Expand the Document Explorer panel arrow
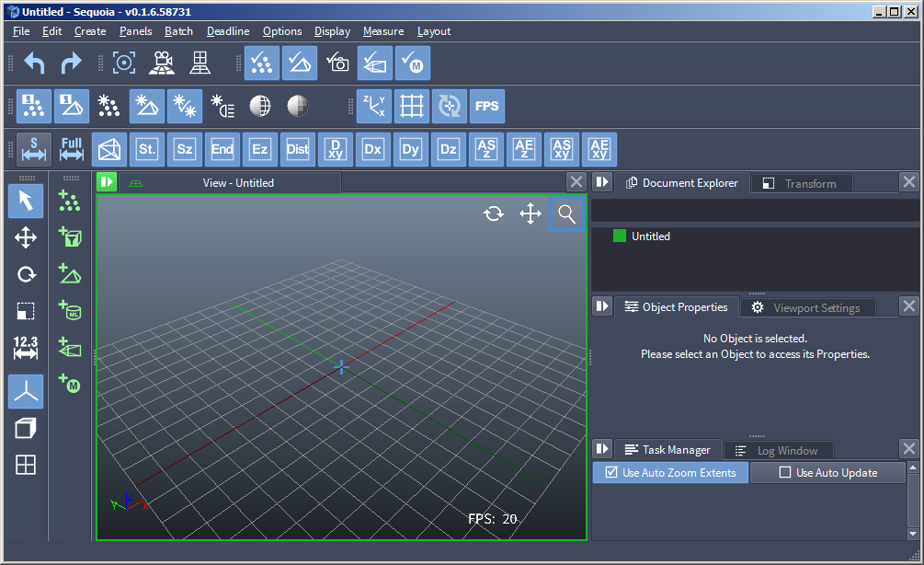924x565 pixels. point(601,181)
